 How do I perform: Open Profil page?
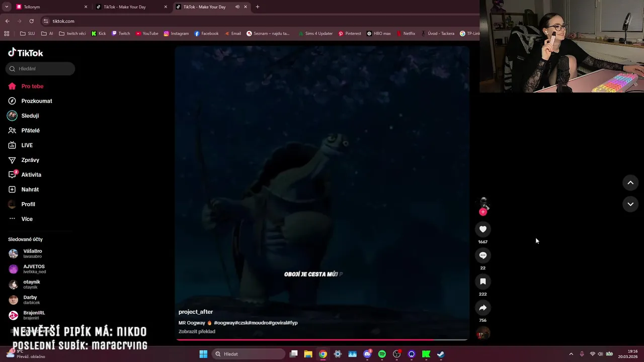[x=28, y=204]
